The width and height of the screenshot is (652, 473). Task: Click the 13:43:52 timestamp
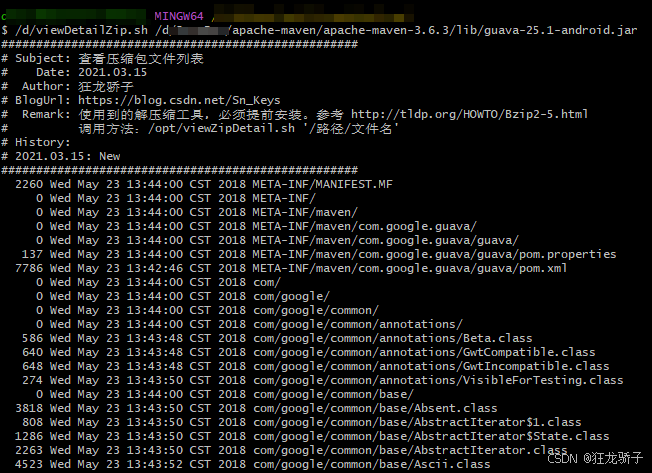[x=154, y=464]
